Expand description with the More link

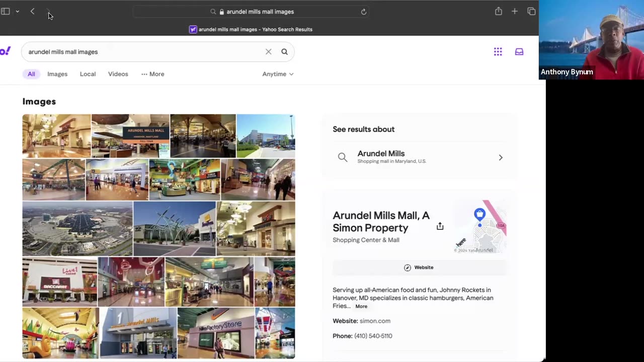coord(361,306)
